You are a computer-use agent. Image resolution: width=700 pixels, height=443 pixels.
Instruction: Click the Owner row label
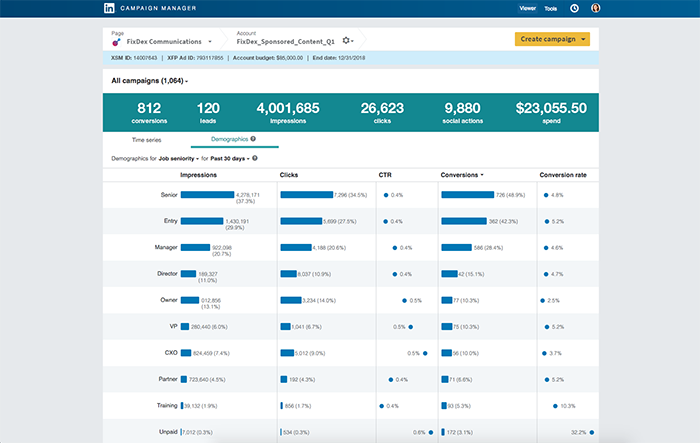[169, 300]
